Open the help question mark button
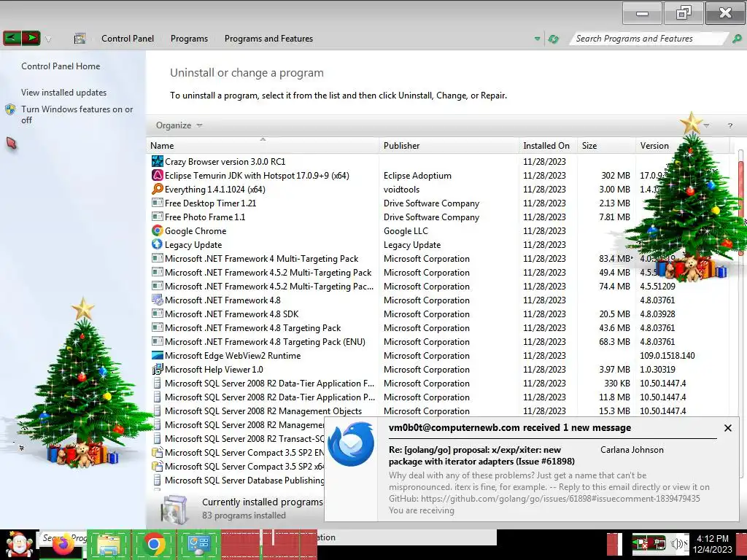 coord(729,125)
